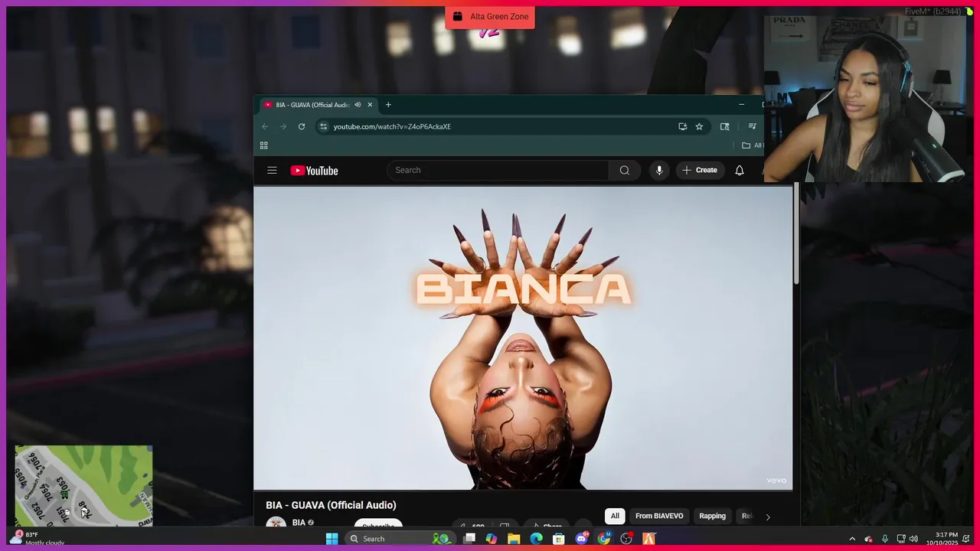
Task: Go to the YouTube home logo
Action: click(314, 171)
